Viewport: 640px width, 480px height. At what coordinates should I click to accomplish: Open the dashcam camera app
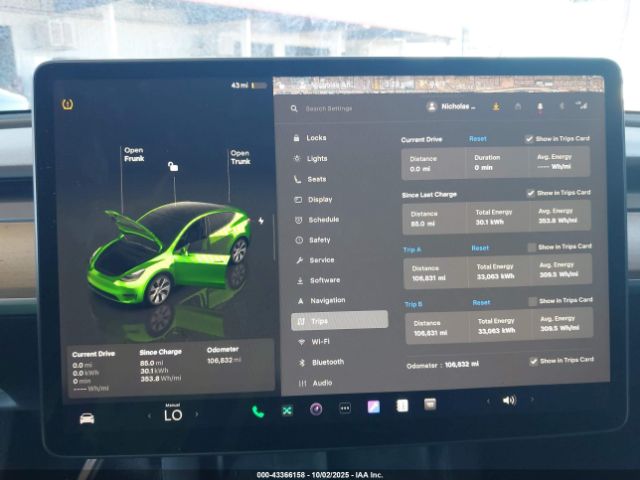(316, 409)
